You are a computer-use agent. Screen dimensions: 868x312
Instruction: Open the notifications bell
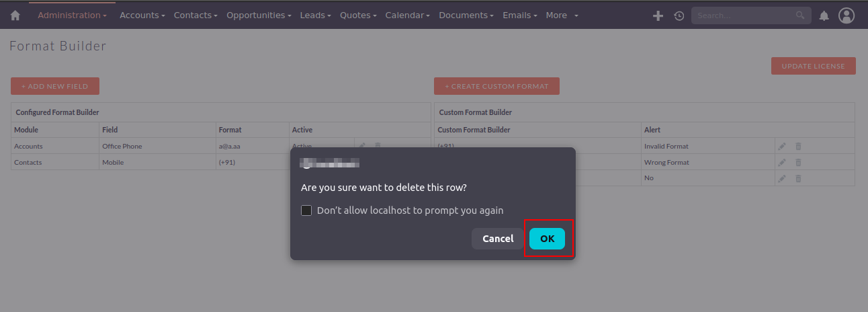point(824,15)
